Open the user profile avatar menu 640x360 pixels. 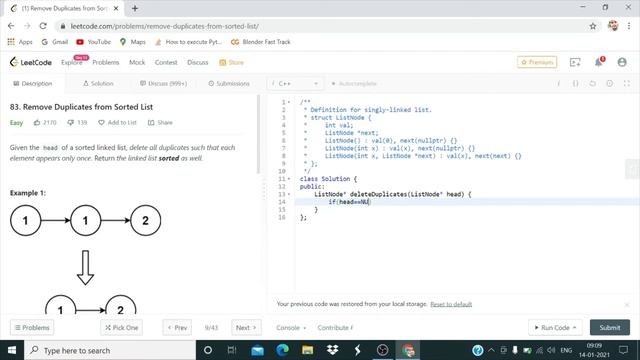coord(622,62)
